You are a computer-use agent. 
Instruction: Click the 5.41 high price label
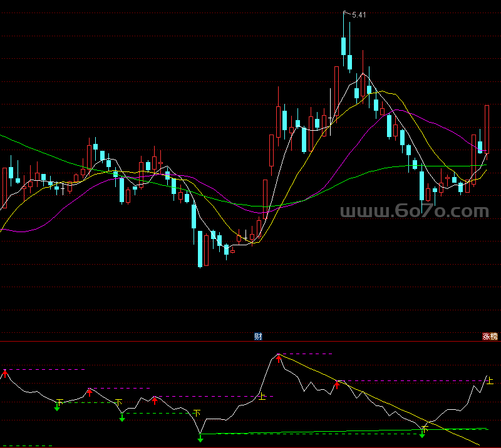point(359,15)
